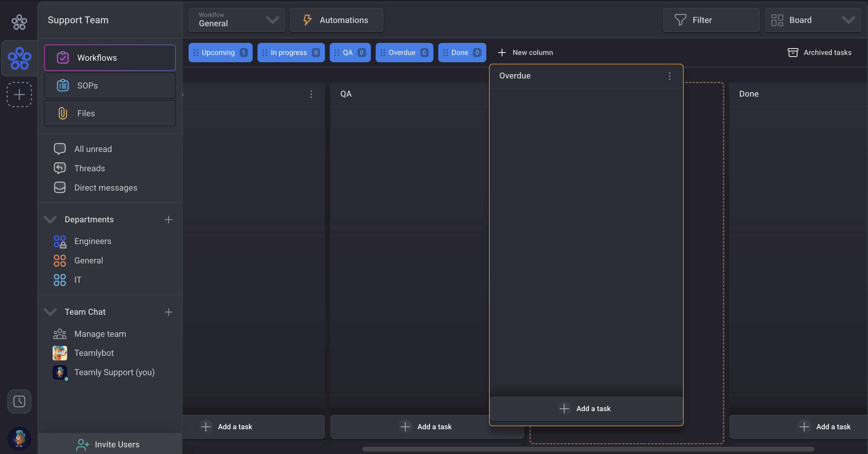Open the Overdue column three-dot menu

(x=669, y=76)
